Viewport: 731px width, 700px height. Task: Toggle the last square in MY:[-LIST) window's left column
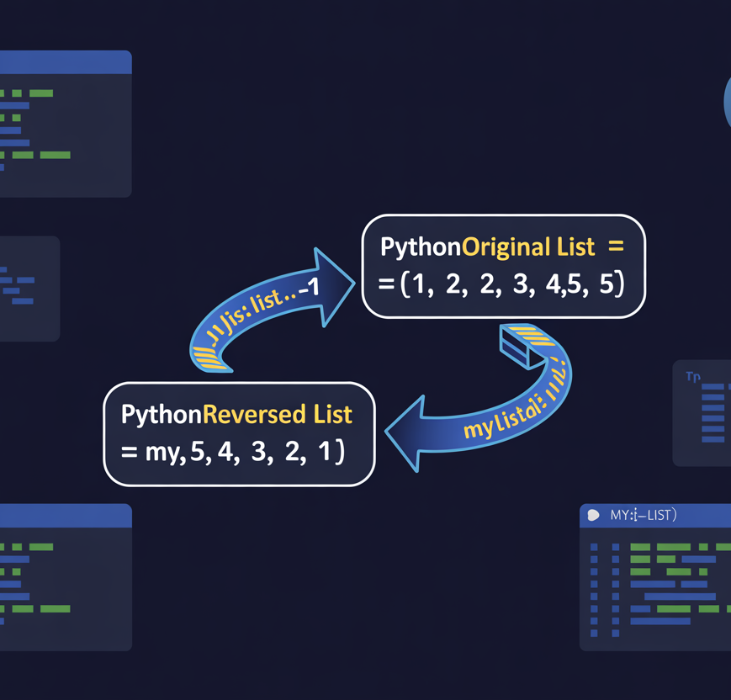[x=594, y=634]
